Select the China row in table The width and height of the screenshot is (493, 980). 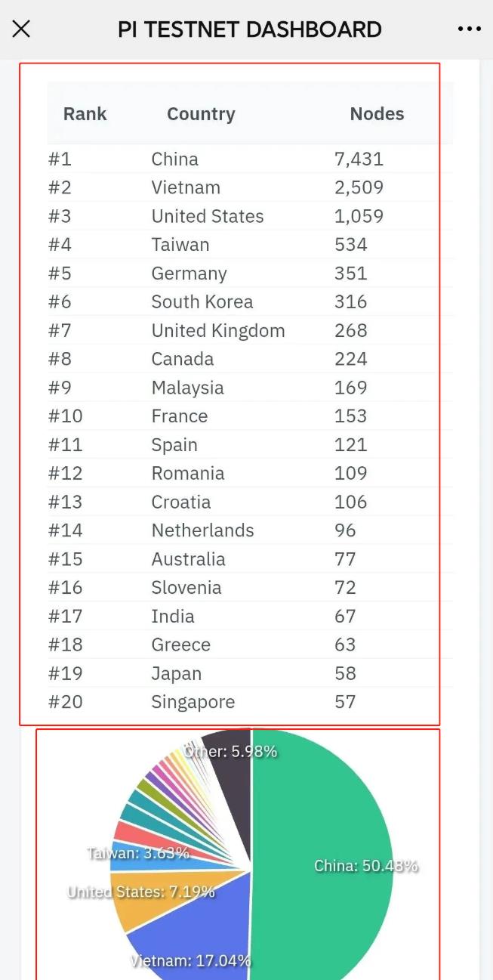coord(251,159)
